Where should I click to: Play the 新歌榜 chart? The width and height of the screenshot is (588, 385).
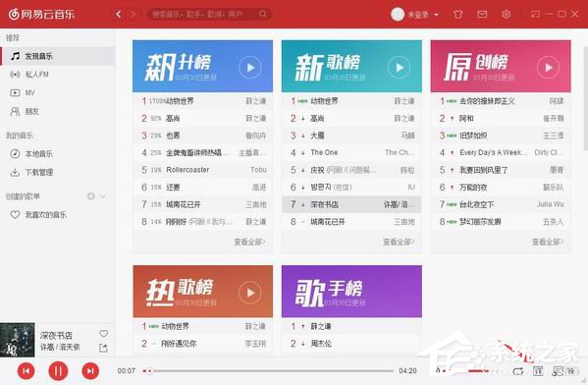click(x=399, y=68)
